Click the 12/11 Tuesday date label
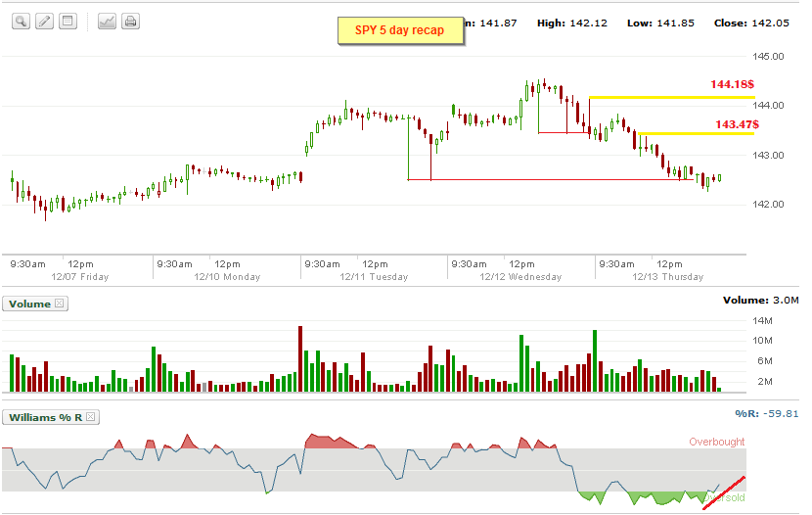This screenshot has width=812, height=515. pos(374,277)
